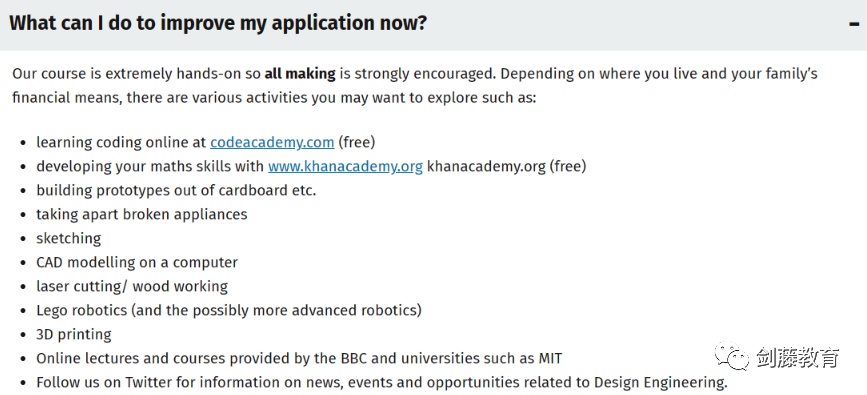The height and width of the screenshot is (395, 867).
Task: Click the 'CAD modelling on a computer' item
Action: [137, 262]
